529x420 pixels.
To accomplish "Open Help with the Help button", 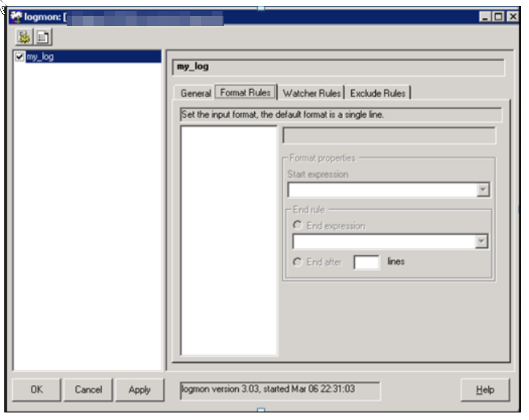I will (485, 390).
